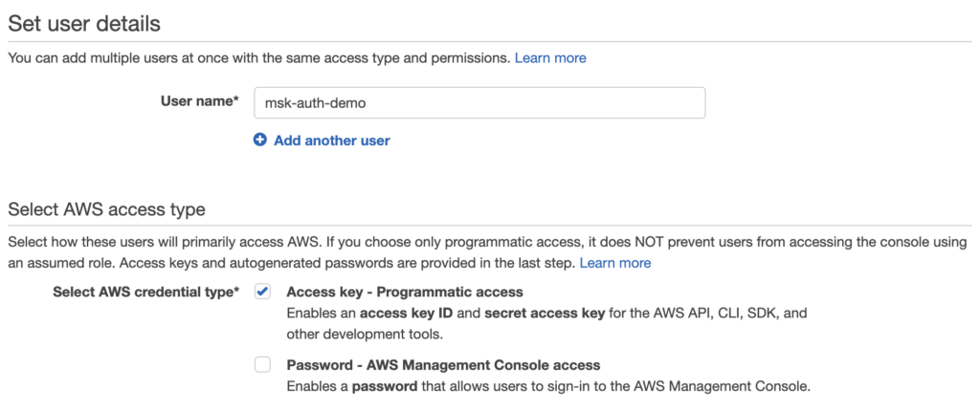Open Learn more link after autogenerated passwords sentence
980x412 pixels.
click(614, 263)
